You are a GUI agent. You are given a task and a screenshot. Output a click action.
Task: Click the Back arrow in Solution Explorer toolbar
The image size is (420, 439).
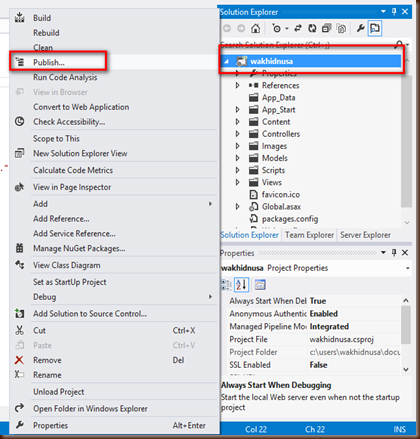[x=227, y=29]
